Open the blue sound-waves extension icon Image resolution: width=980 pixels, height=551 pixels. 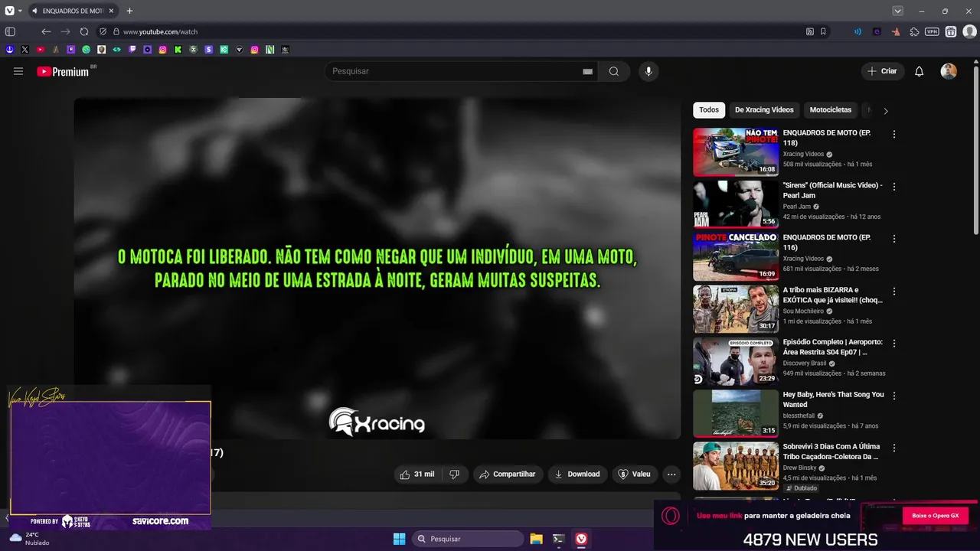pos(857,32)
